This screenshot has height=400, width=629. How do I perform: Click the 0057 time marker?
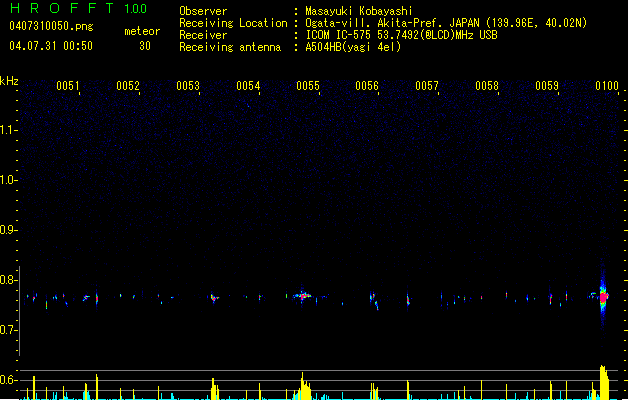coord(427,86)
